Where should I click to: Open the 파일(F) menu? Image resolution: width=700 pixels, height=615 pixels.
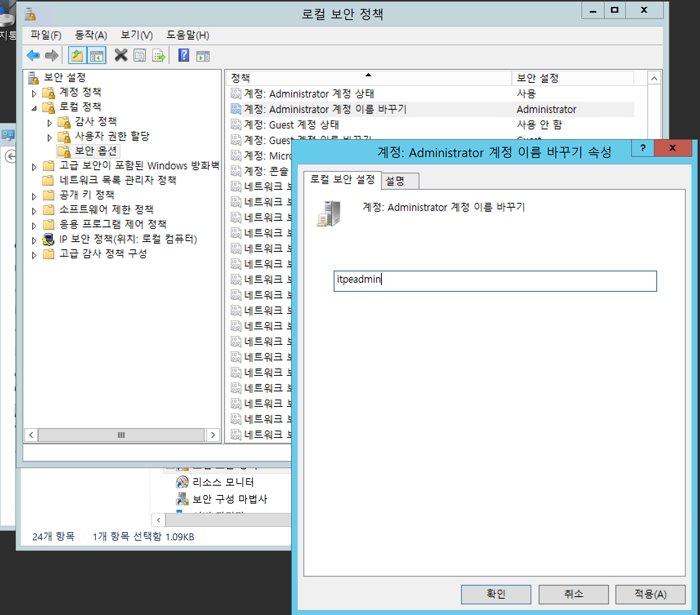[46, 35]
